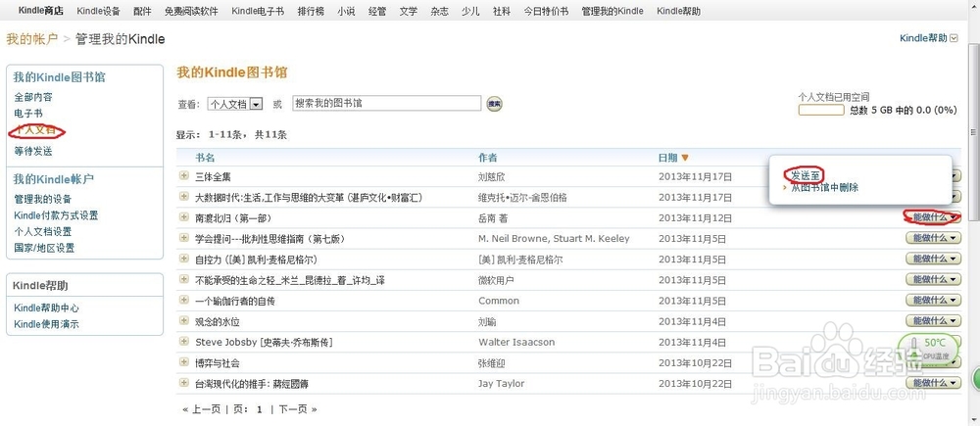Open 能做什么 menu for 台湾现代化的推手

tap(933, 382)
